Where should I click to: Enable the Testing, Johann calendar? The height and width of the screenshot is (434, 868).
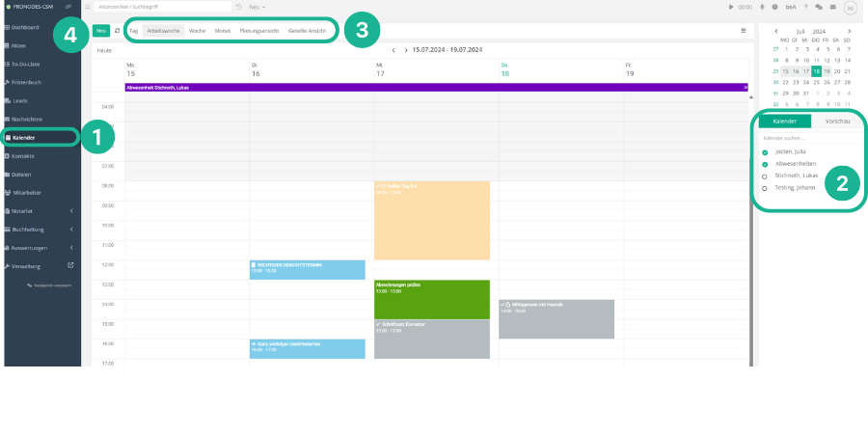coord(765,188)
